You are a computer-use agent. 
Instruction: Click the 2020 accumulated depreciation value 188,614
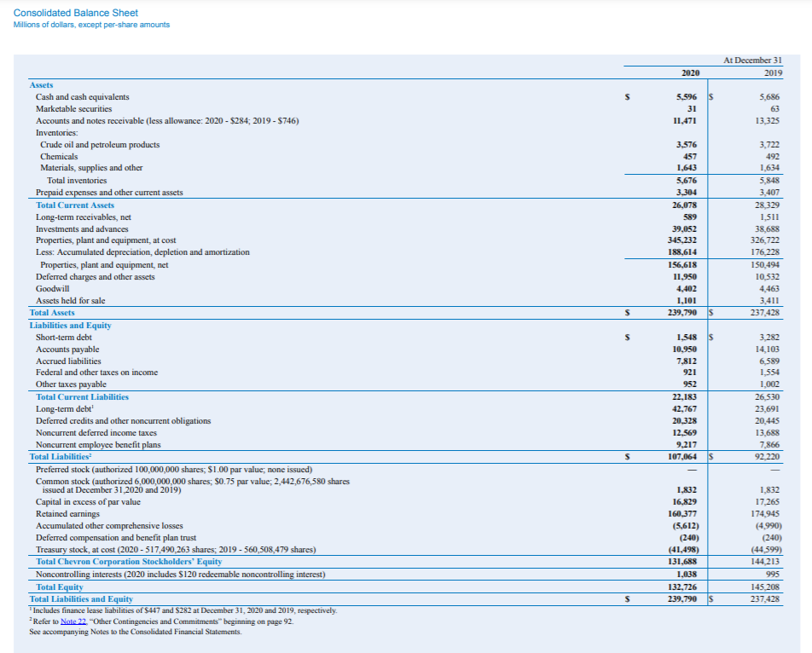click(682, 252)
